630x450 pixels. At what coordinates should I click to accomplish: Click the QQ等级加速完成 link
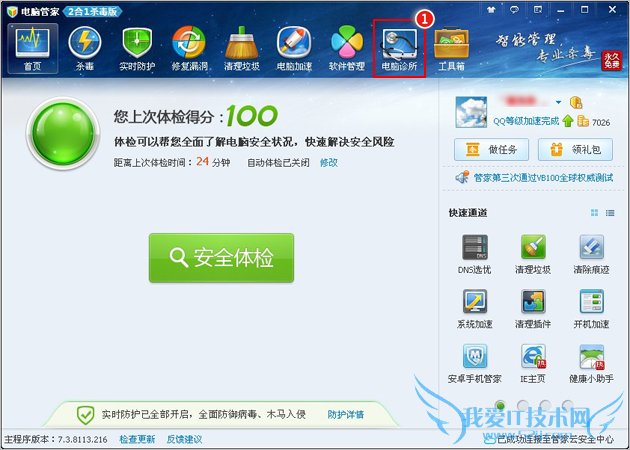point(526,121)
